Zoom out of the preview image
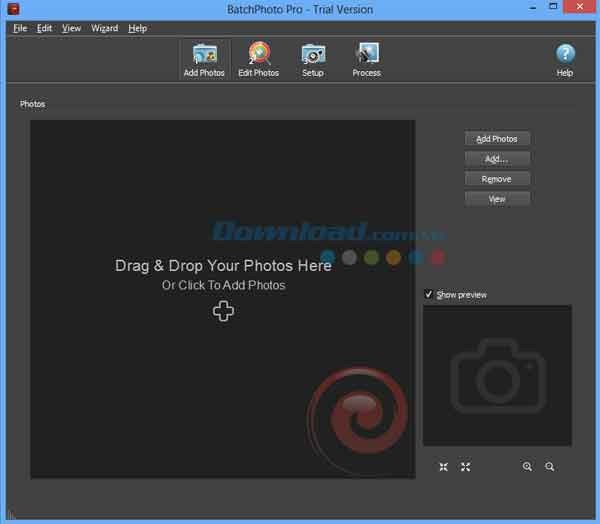 [x=549, y=467]
